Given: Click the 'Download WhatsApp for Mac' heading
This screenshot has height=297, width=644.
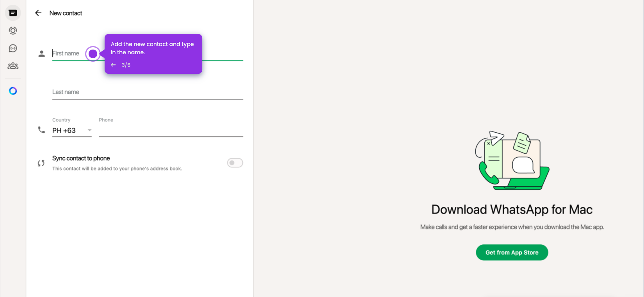Looking at the screenshot, I should (x=512, y=210).
